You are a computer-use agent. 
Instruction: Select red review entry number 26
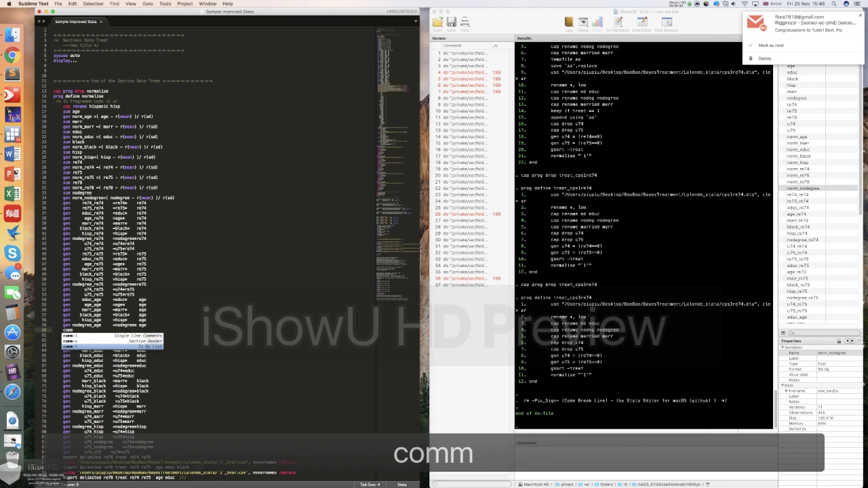[472, 214]
